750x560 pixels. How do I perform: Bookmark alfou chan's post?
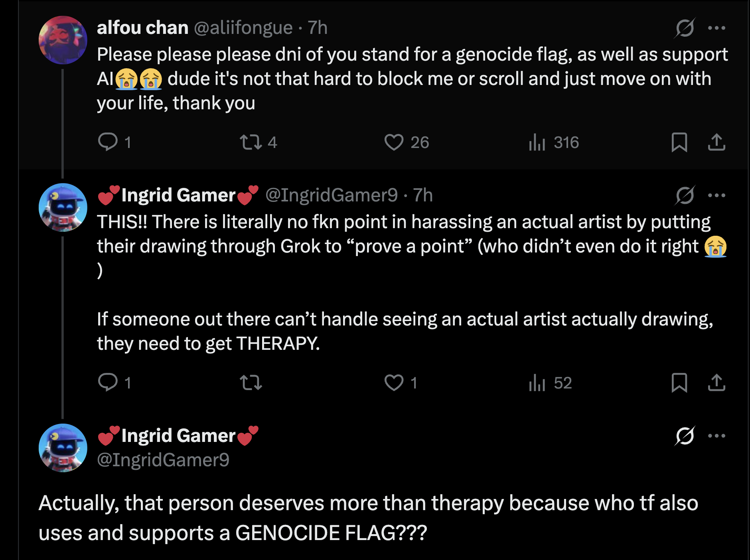[679, 142]
